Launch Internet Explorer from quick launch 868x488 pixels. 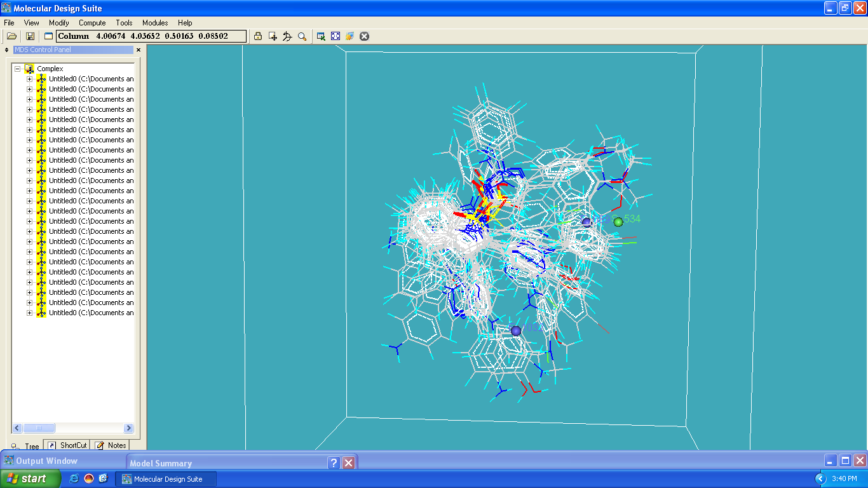click(x=74, y=478)
